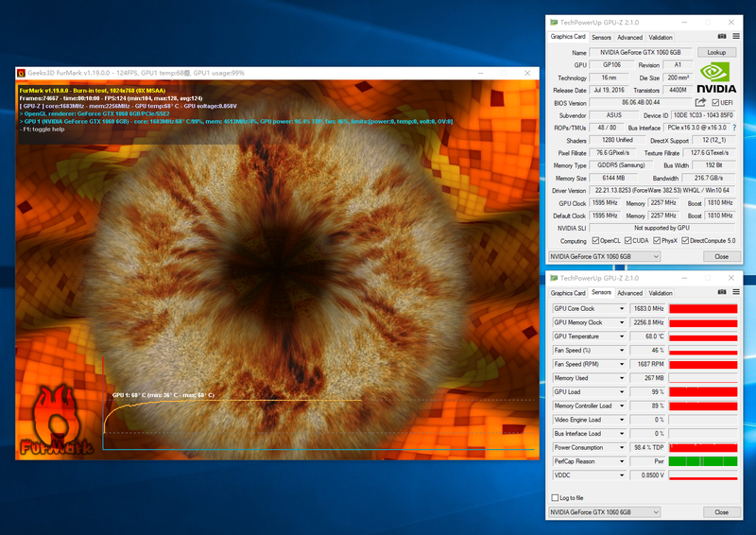Image resolution: width=756 pixels, height=535 pixels.
Task: Click Close button in Graphics Card window
Action: [x=721, y=257]
